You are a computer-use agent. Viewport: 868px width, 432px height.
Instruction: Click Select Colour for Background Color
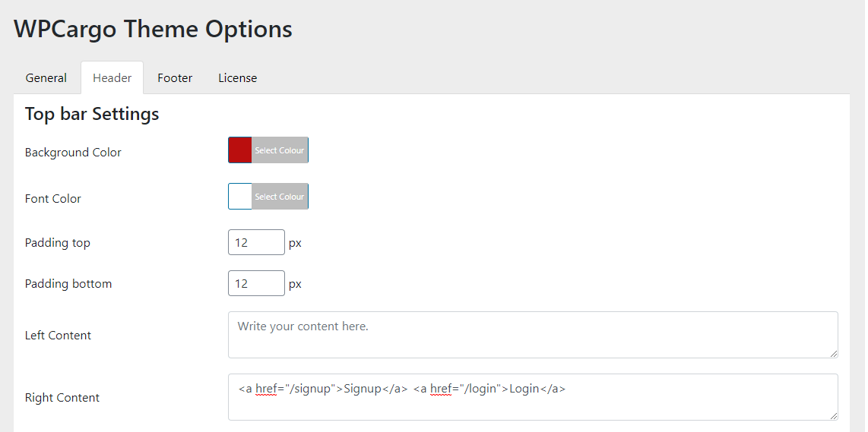click(280, 150)
